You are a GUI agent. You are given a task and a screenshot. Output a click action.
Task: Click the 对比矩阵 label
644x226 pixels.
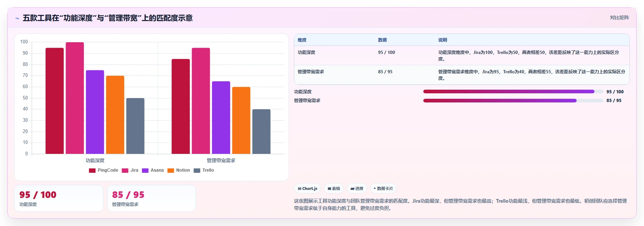coord(619,17)
